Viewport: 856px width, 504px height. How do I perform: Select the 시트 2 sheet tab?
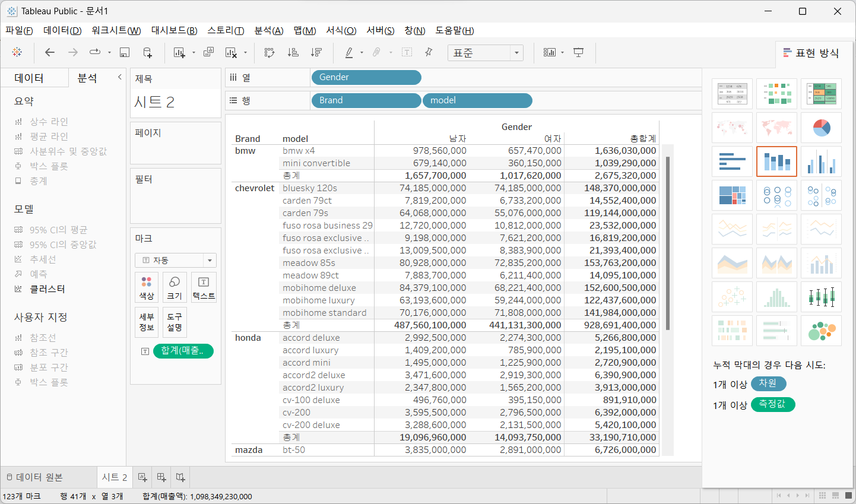pyautogui.click(x=115, y=477)
